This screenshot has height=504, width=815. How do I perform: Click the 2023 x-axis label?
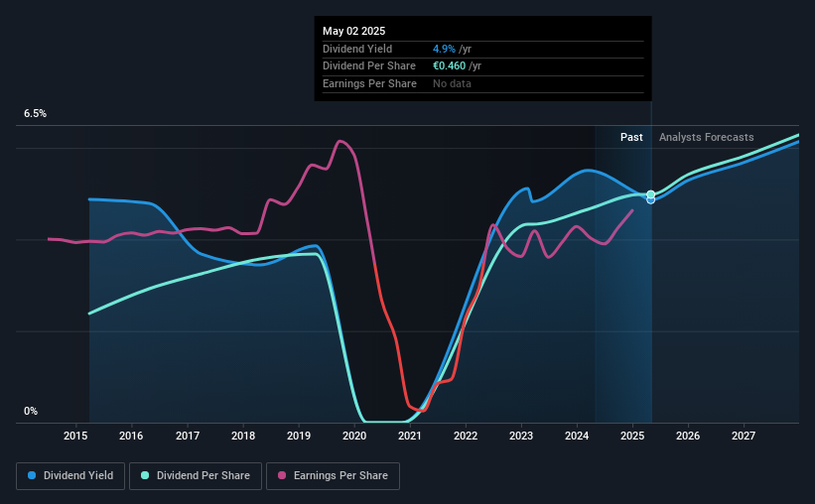(521, 436)
